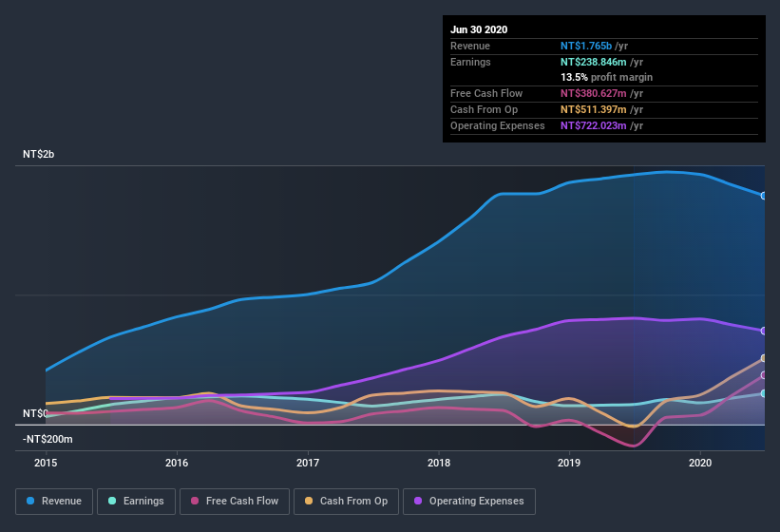Click the Earnings line endpoint marker
This screenshot has height=532, width=780.
764,393
